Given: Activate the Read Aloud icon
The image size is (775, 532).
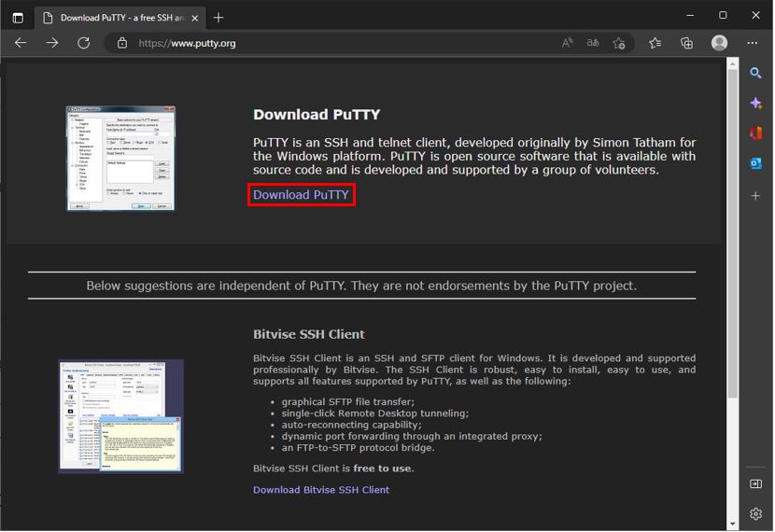Looking at the screenshot, I should click(567, 43).
